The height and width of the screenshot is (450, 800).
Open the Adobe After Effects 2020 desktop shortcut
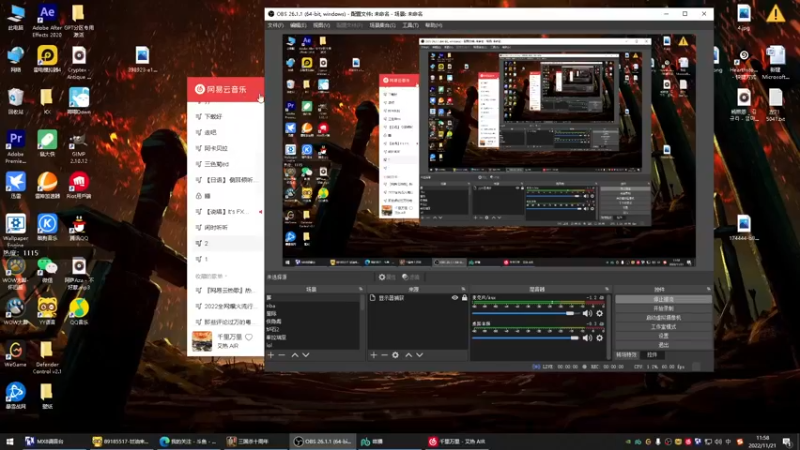(47, 20)
